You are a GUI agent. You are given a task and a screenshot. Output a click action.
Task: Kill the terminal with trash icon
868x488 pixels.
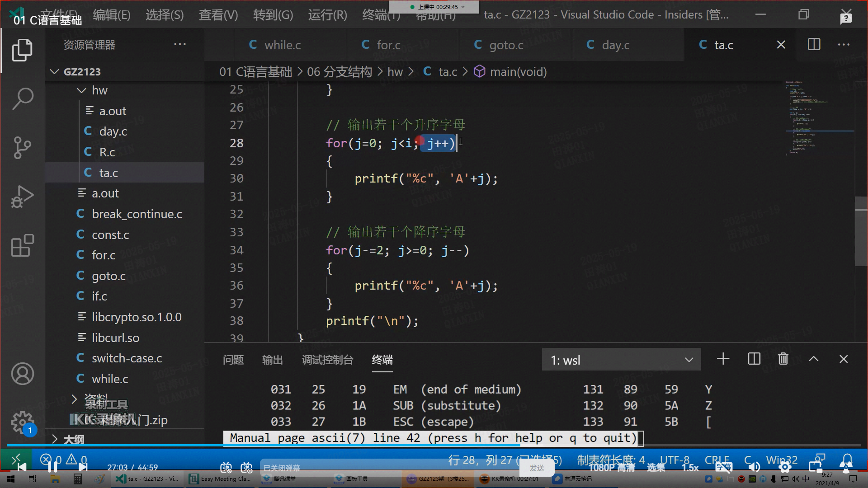tap(783, 359)
